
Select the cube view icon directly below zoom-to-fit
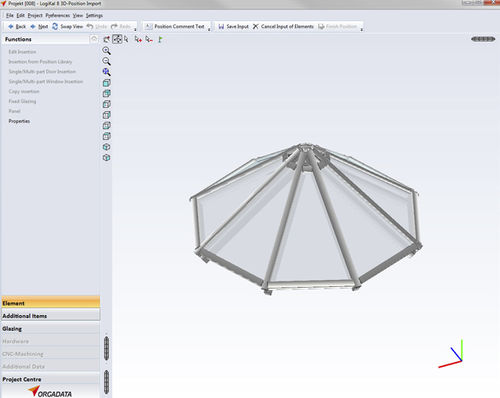pos(106,83)
